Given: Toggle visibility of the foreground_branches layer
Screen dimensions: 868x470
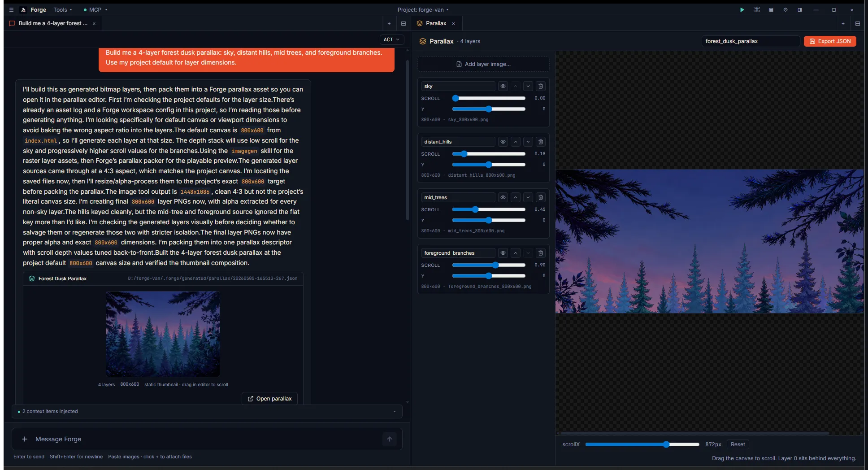Looking at the screenshot, I should pos(503,253).
